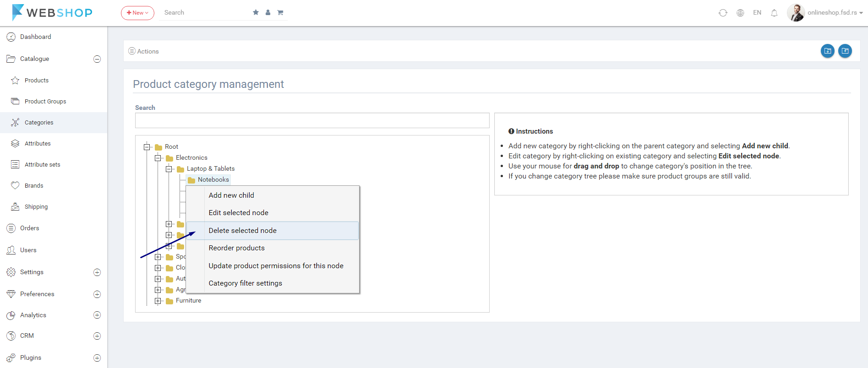The image size is (868, 368).
Task: Expand the Settings menu section
Action: pos(97,272)
